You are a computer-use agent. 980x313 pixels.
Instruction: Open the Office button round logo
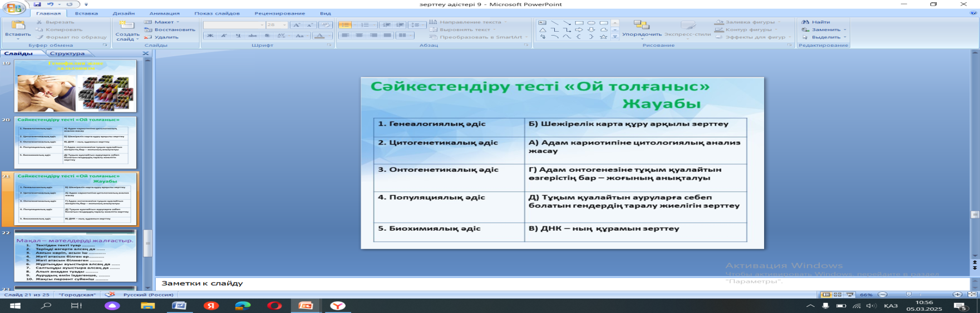click(15, 8)
